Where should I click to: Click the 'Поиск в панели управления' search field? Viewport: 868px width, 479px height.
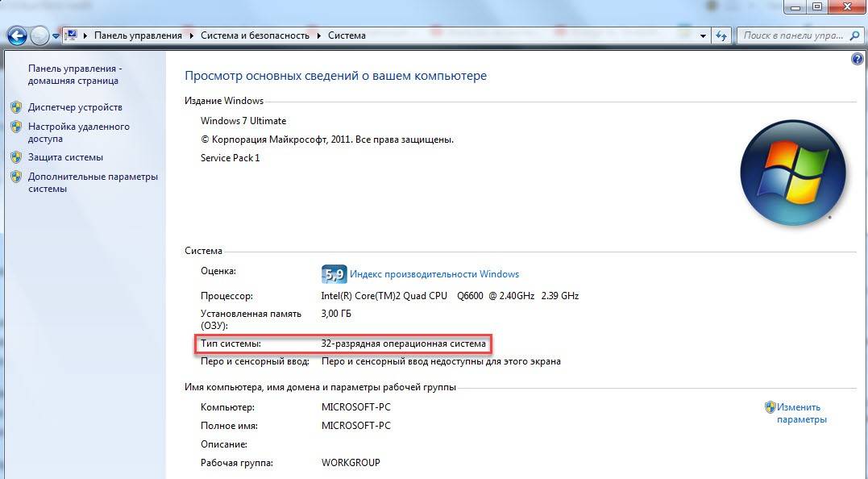point(794,35)
